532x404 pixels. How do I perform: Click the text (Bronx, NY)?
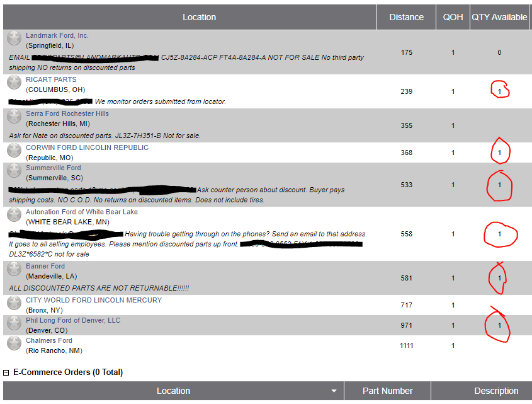(x=45, y=310)
